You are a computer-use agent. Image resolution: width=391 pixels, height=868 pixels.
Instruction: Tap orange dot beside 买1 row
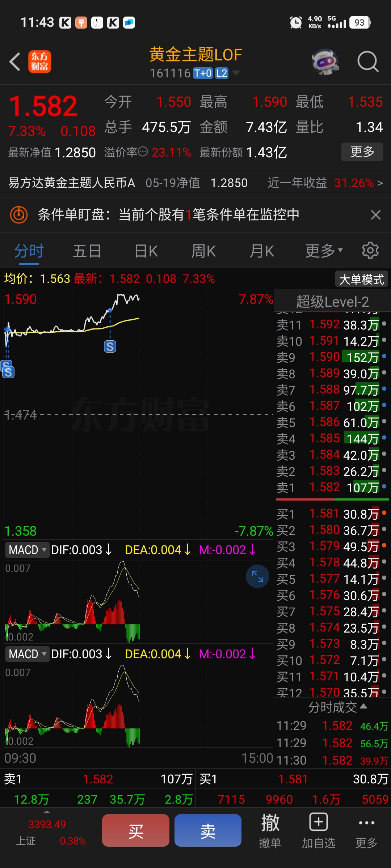(x=384, y=512)
